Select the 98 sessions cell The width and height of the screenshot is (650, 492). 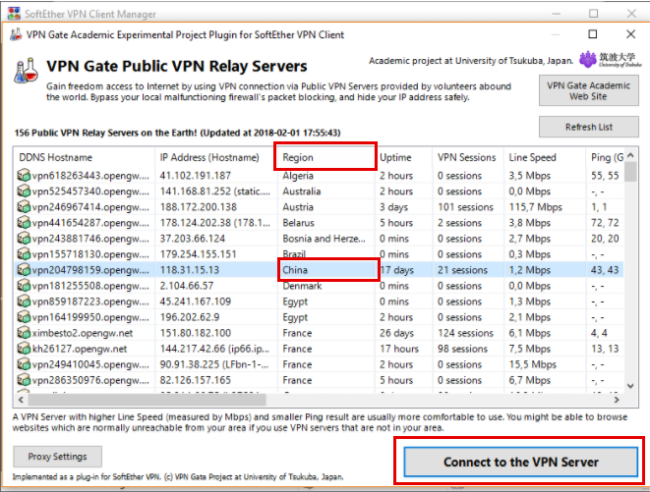pyautogui.click(x=463, y=349)
